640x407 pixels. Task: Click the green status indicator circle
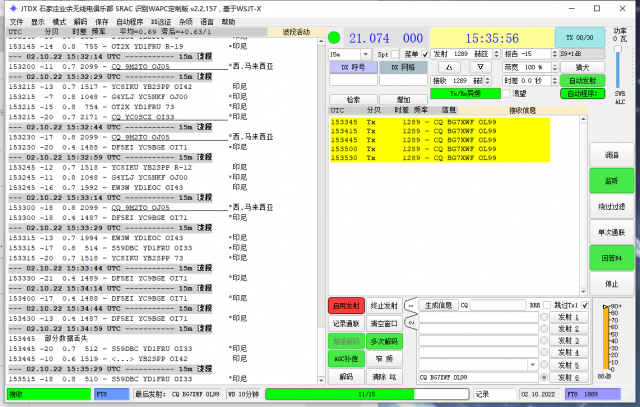(x=334, y=38)
